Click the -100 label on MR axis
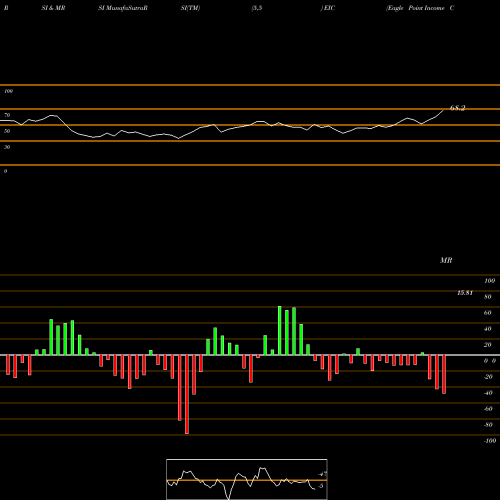The image size is (500, 500). 490,441
